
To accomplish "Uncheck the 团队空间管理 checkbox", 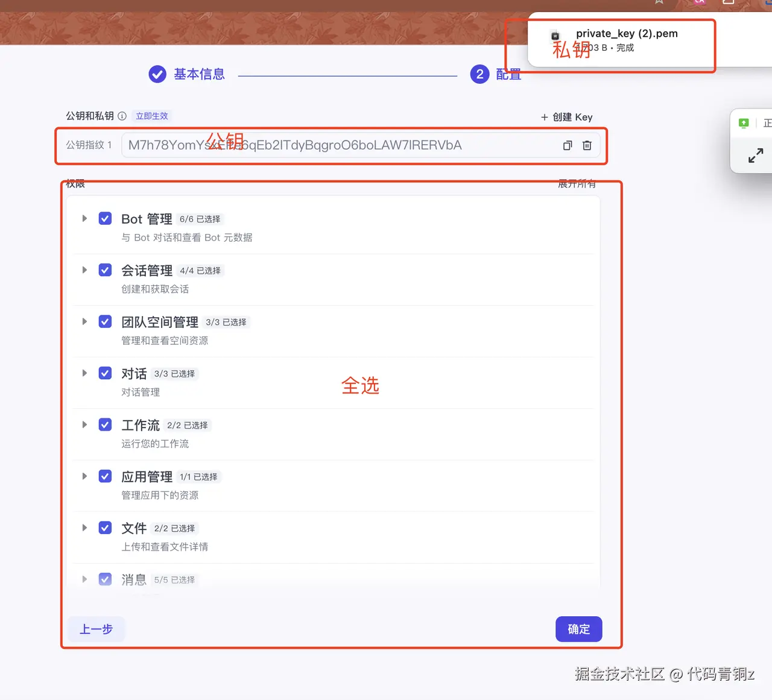I will pyautogui.click(x=105, y=321).
